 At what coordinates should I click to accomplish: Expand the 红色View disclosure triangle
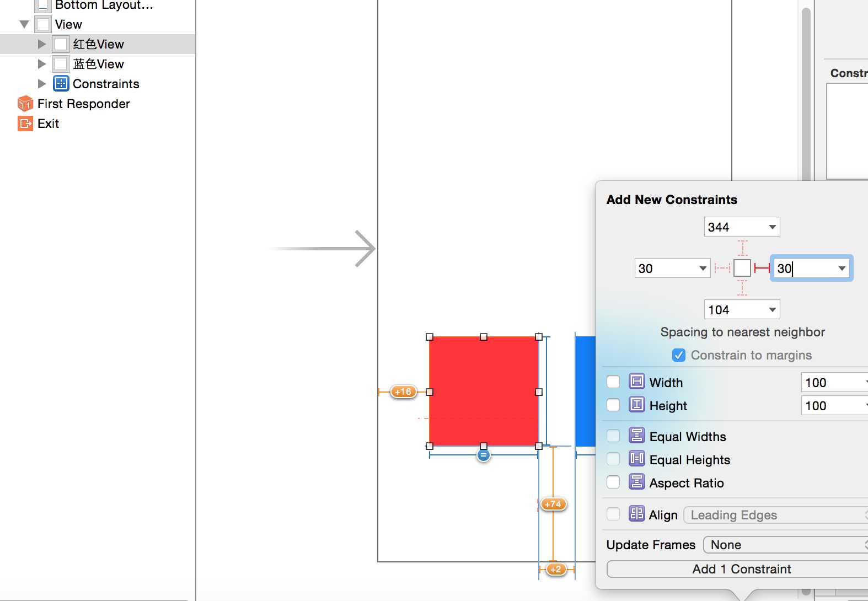click(42, 44)
